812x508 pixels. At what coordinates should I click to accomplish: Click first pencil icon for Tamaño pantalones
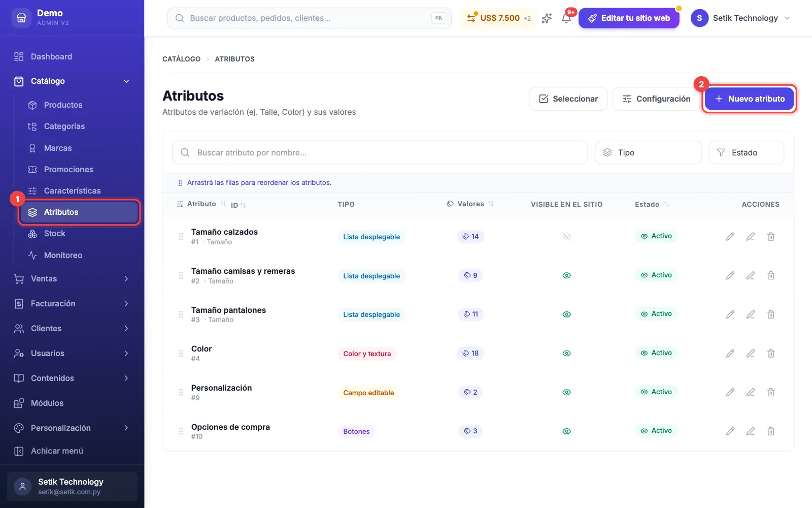[x=730, y=314]
